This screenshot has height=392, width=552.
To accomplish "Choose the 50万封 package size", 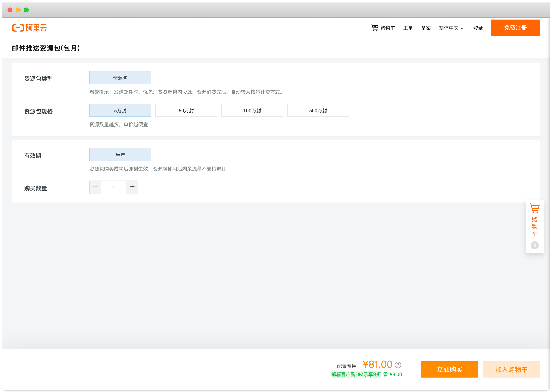I will click(186, 110).
